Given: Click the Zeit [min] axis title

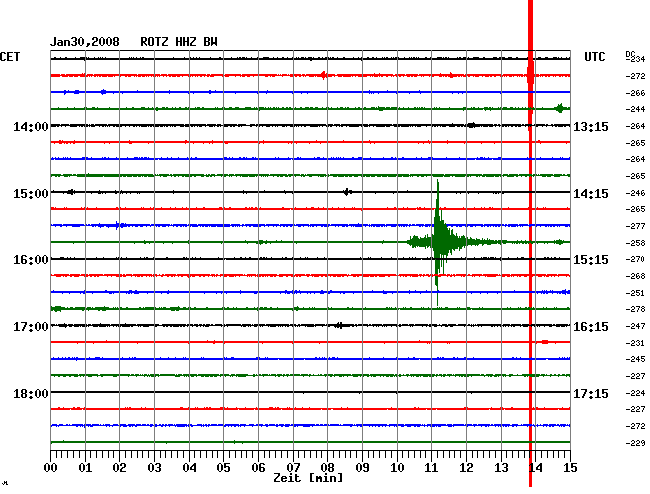Looking at the screenshot, I should (x=308, y=478).
